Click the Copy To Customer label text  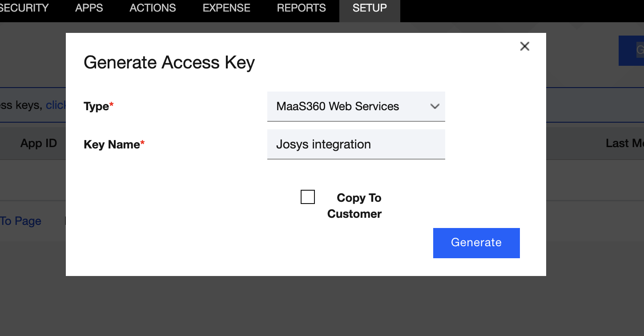tap(355, 205)
